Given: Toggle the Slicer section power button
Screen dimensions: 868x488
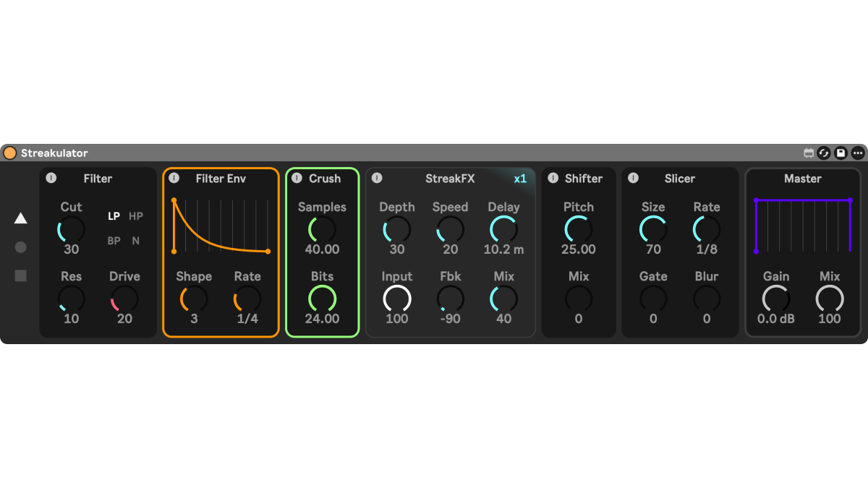Looking at the screenshot, I should pyautogui.click(x=633, y=178).
